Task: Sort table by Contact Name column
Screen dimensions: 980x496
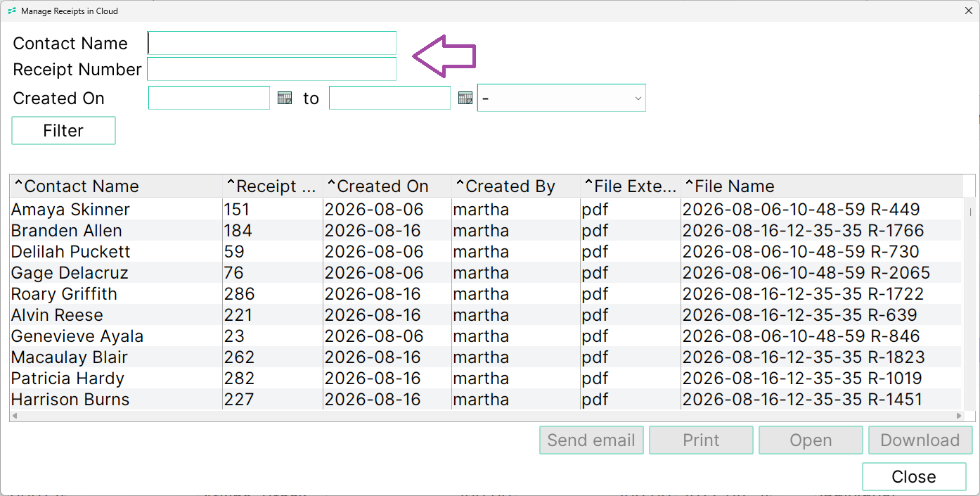Action: click(x=116, y=186)
